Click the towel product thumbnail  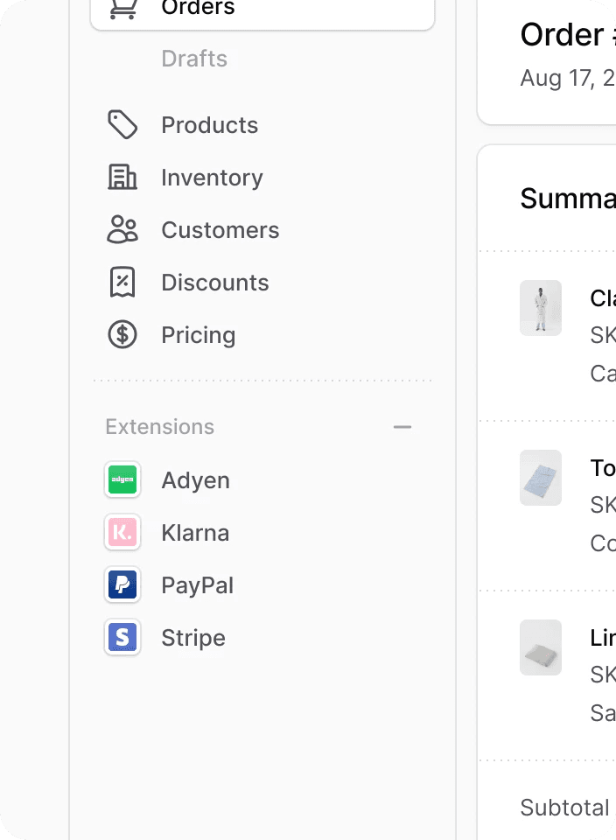point(540,479)
